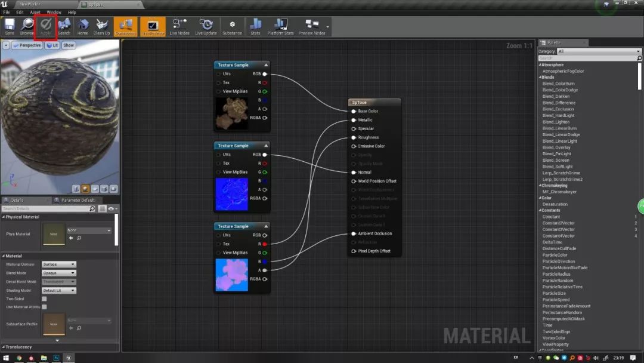Run Clean Up from the toolbar

tap(101, 26)
